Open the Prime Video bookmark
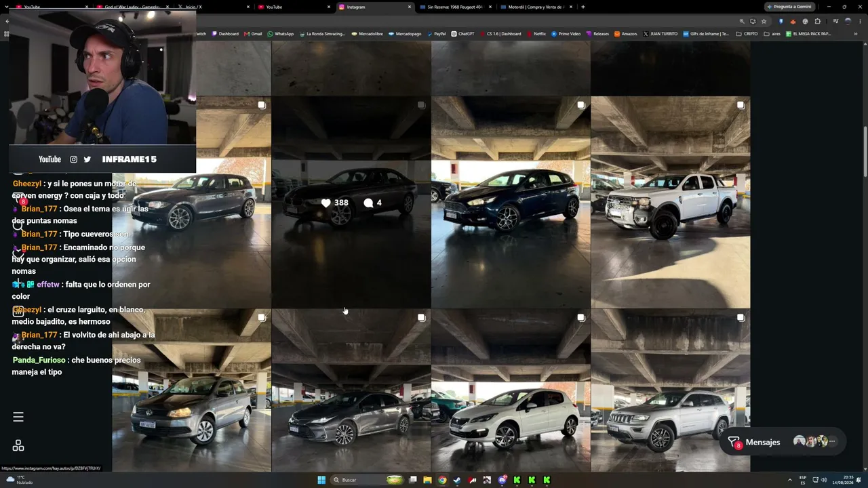Viewport: 868px width, 488px height. (566, 34)
